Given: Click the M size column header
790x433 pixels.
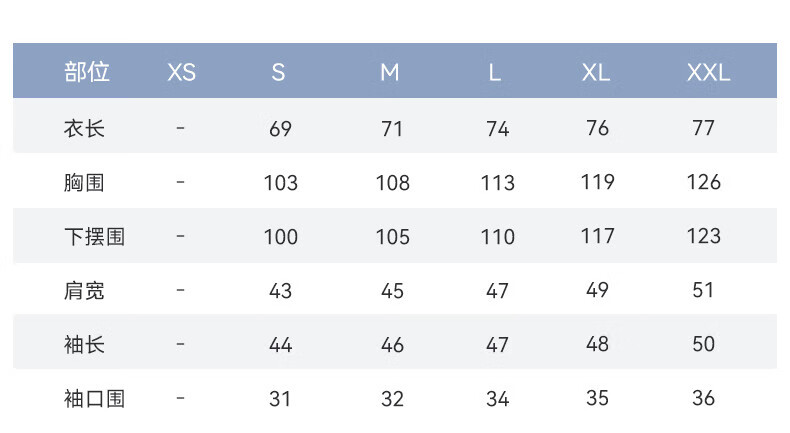Looking at the screenshot, I should (389, 73).
